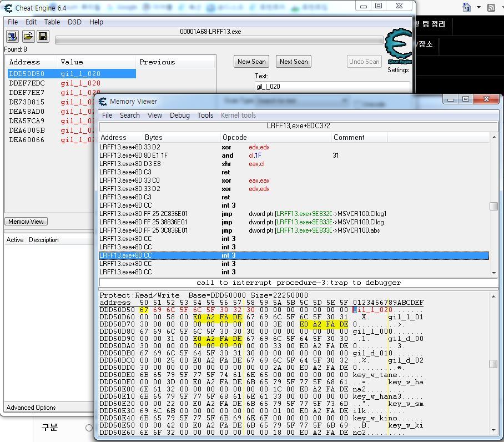Open File menu in Cheat Engine
The height and width of the screenshot is (442, 504).
click(13, 22)
